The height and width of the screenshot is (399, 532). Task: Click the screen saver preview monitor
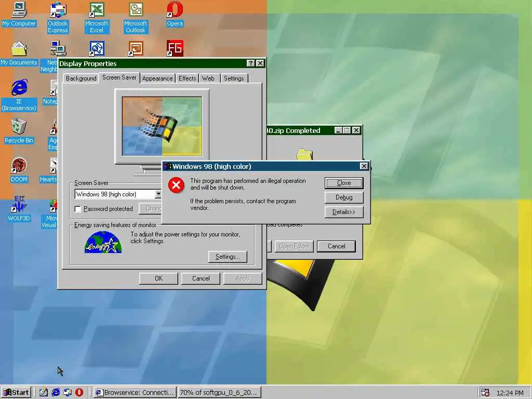[162, 126]
